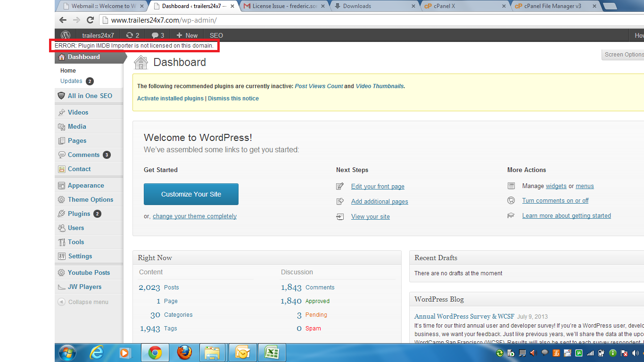
Task: Open the trailers24x7 site menu in admin bar
Action: [x=98, y=35]
